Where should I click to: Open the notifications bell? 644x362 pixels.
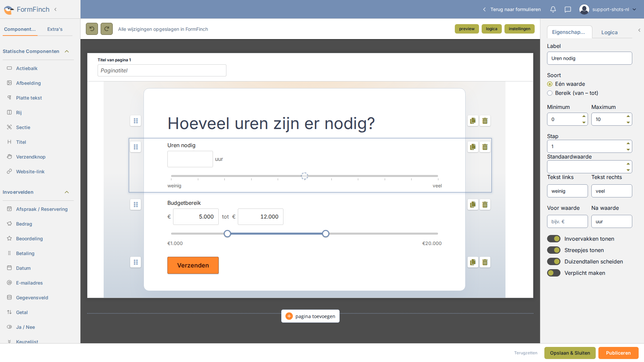[553, 9]
